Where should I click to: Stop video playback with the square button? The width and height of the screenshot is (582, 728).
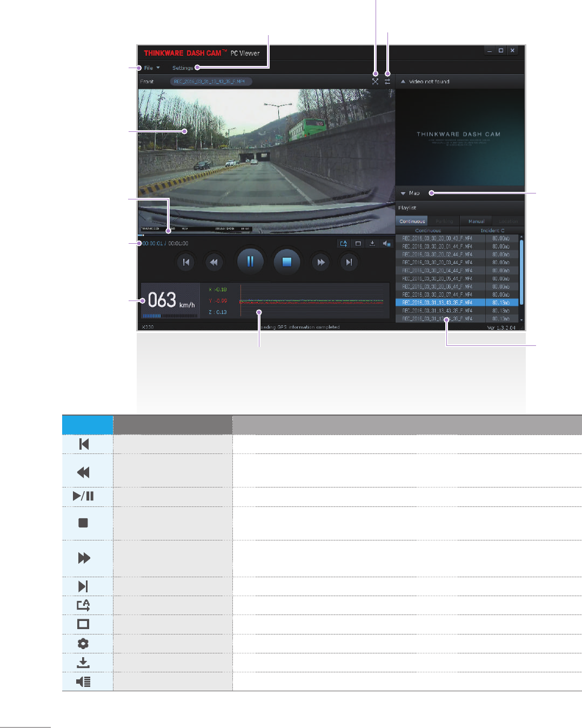(x=287, y=262)
